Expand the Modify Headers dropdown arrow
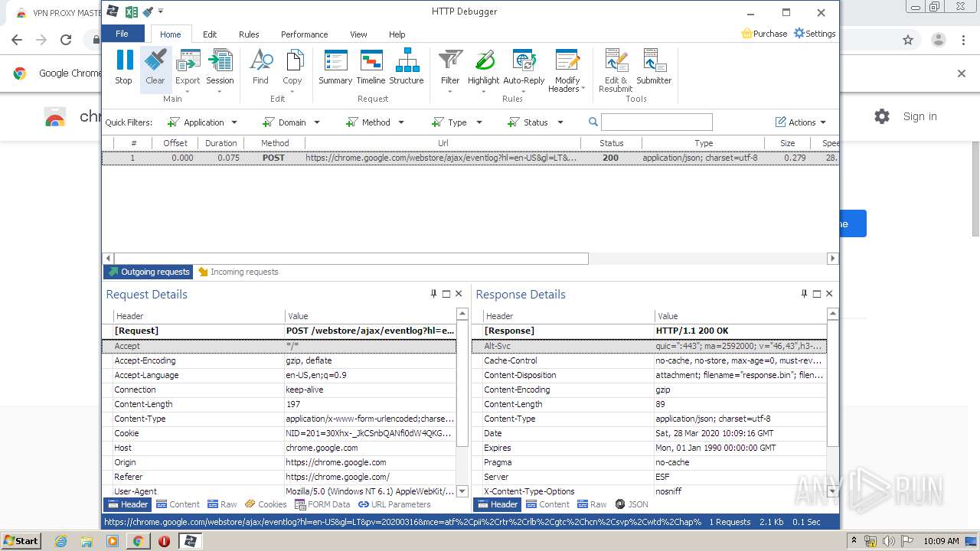The height and width of the screenshot is (551, 980). tap(583, 89)
